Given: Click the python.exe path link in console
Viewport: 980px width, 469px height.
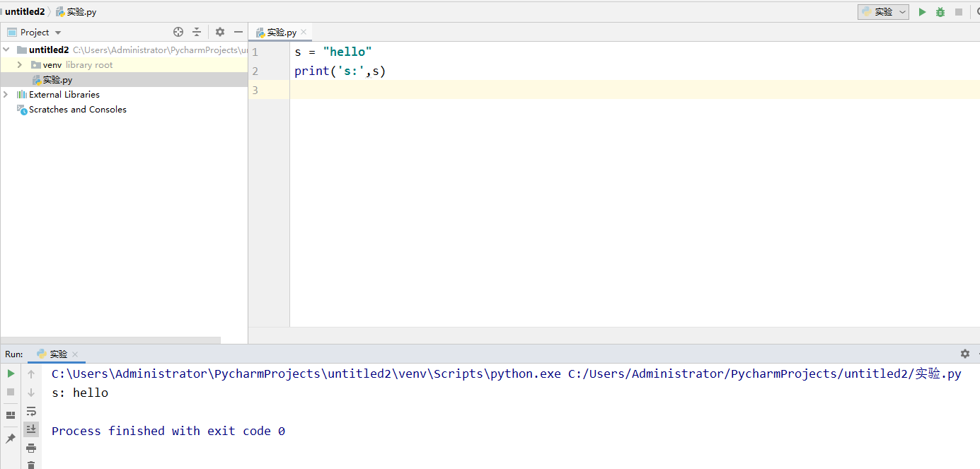Looking at the screenshot, I should point(306,374).
